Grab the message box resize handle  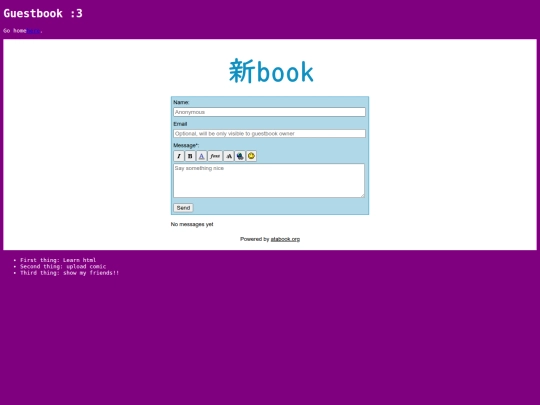[362, 195]
